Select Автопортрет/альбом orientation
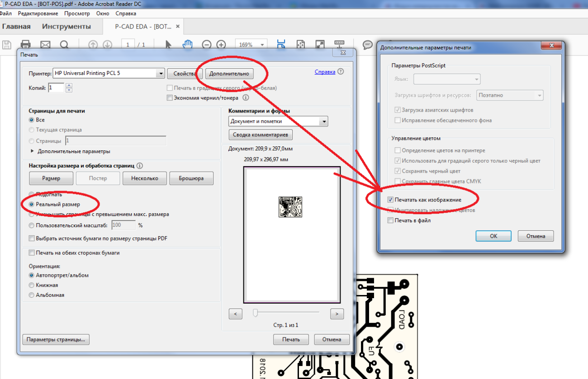The height and width of the screenshot is (379, 588). tap(32, 275)
